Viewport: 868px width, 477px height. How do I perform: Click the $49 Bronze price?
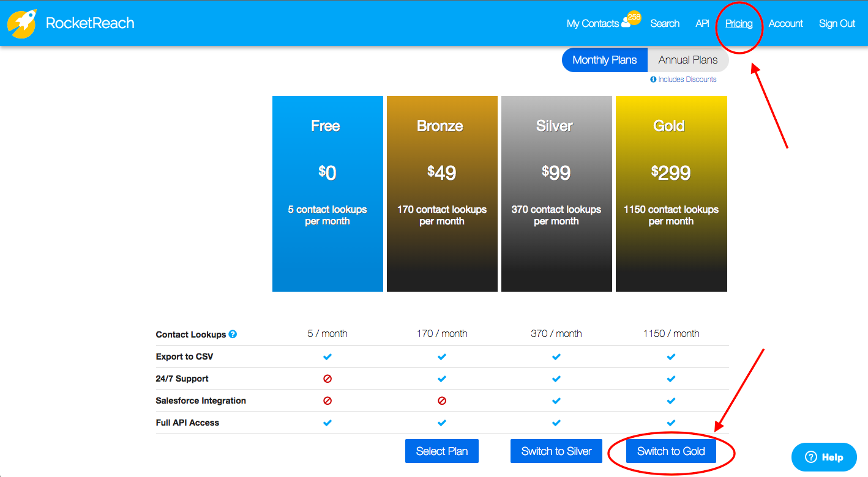point(442,173)
